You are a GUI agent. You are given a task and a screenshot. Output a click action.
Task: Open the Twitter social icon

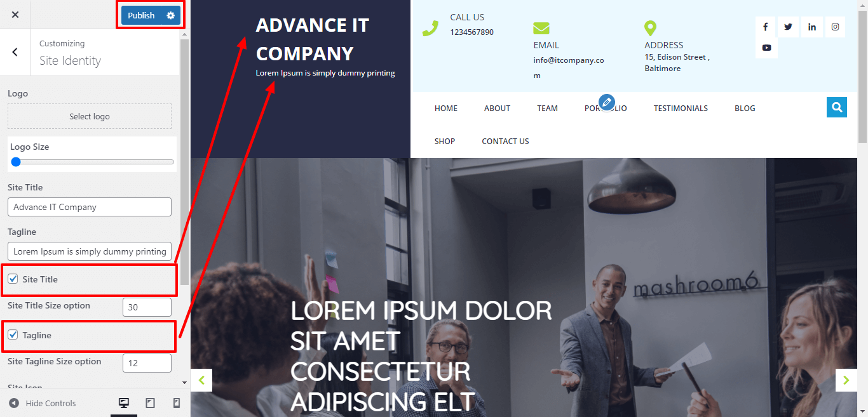click(789, 27)
